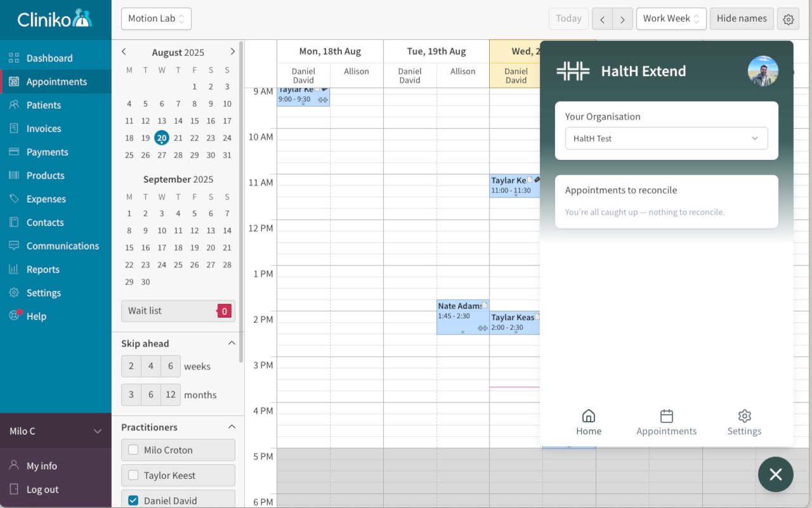Click the Communications chat icon
The image size is (812, 508).
pos(14,246)
